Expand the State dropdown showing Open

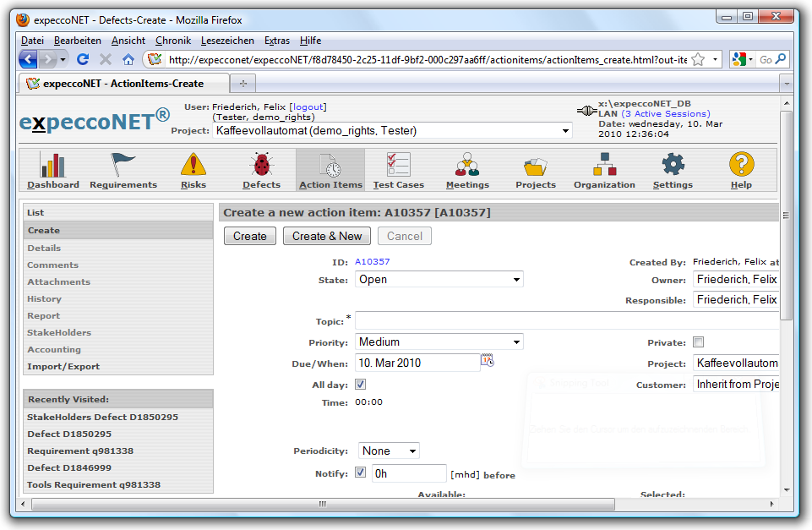click(439, 279)
